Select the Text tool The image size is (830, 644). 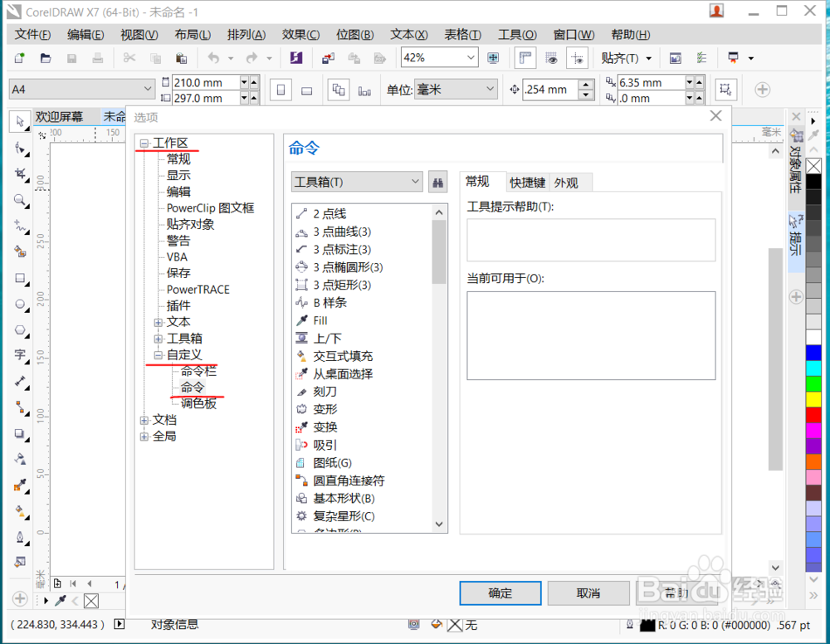[20, 354]
